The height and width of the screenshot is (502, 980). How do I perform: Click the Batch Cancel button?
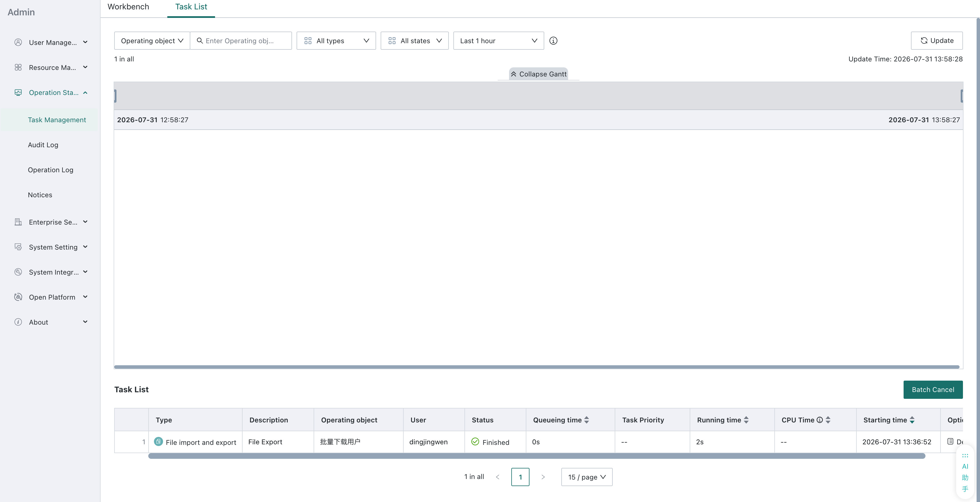coord(933,390)
